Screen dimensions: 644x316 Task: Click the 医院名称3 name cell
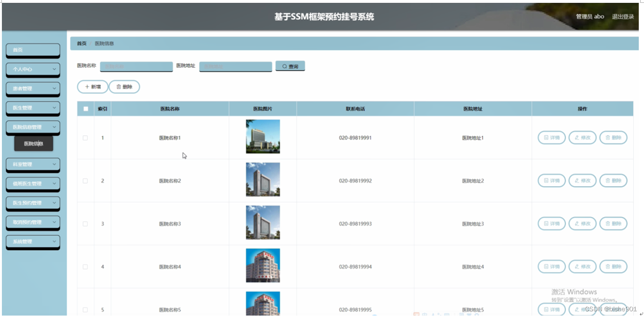click(x=170, y=223)
